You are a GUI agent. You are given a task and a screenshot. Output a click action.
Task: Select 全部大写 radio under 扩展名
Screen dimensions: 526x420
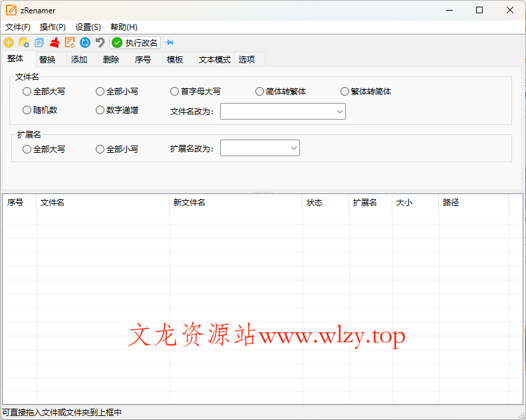coord(44,149)
